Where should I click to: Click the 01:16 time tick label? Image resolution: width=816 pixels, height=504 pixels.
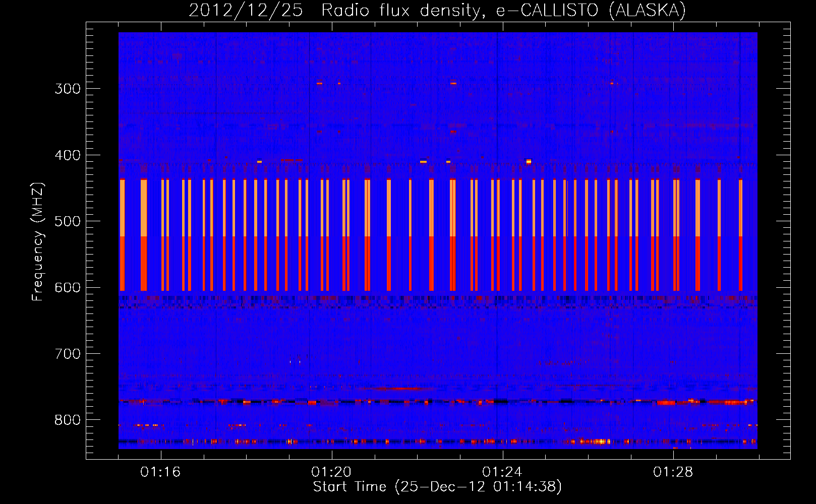[160, 472]
